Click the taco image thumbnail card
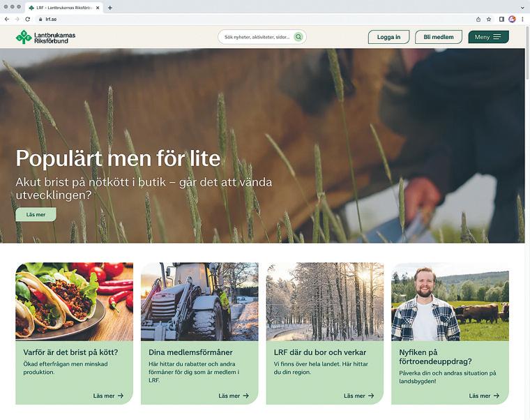Screen dimensions: 530x420 75,301
